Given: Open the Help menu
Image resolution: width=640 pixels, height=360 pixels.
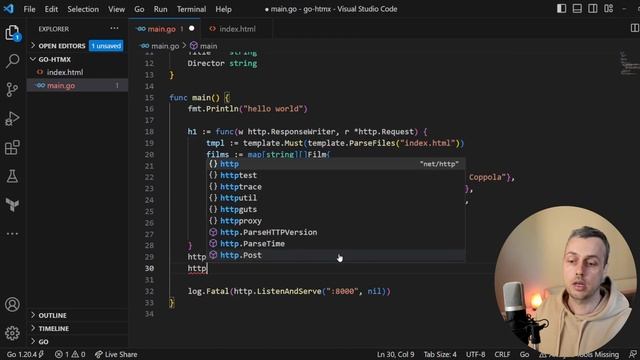Looking at the screenshot, I should (223, 9).
